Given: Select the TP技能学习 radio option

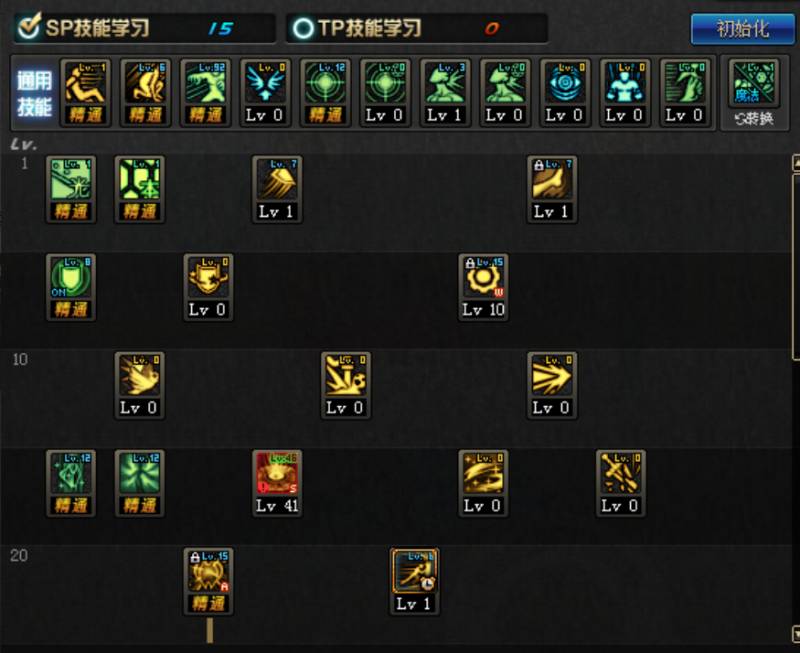Looking at the screenshot, I should 303,29.
